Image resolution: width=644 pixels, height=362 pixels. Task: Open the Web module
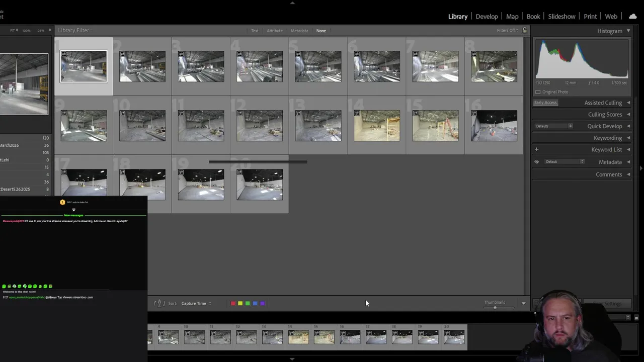coord(611,17)
